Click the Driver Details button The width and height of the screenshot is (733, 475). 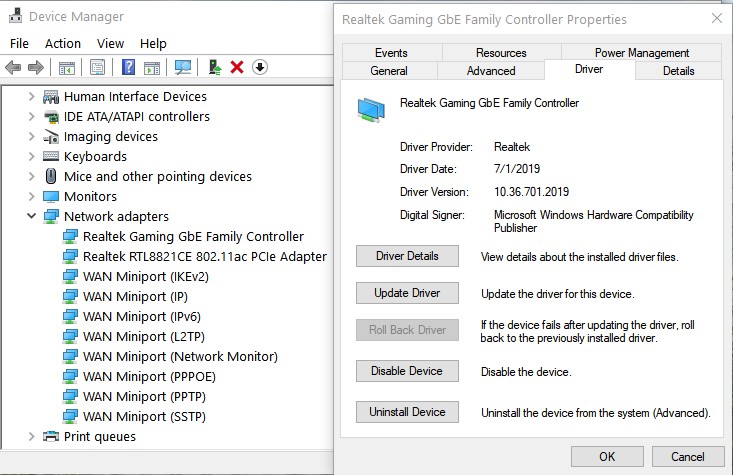406,256
